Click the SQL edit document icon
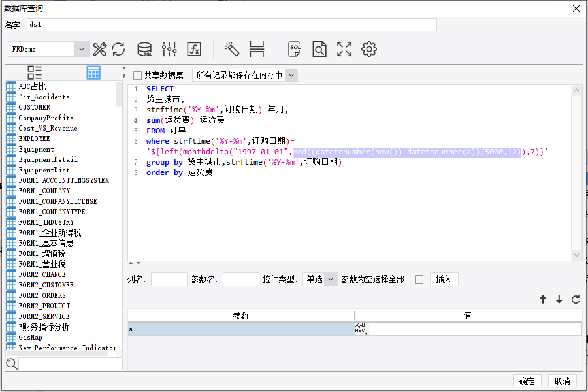 (x=295, y=49)
